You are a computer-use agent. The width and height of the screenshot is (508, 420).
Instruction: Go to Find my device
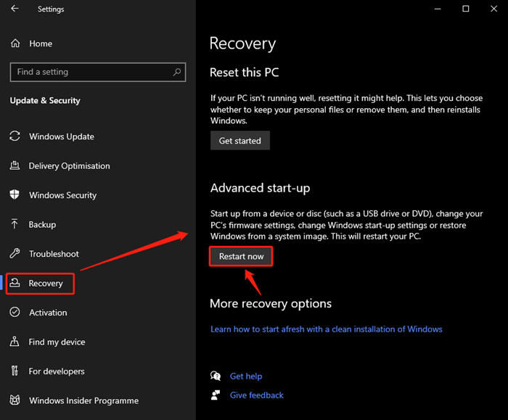[x=57, y=342]
